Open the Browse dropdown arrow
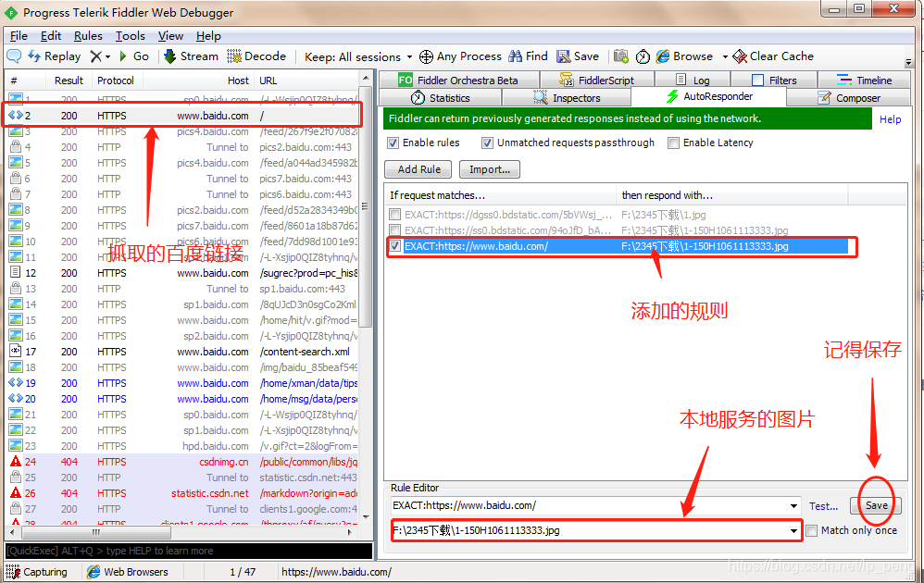 (x=725, y=57)
